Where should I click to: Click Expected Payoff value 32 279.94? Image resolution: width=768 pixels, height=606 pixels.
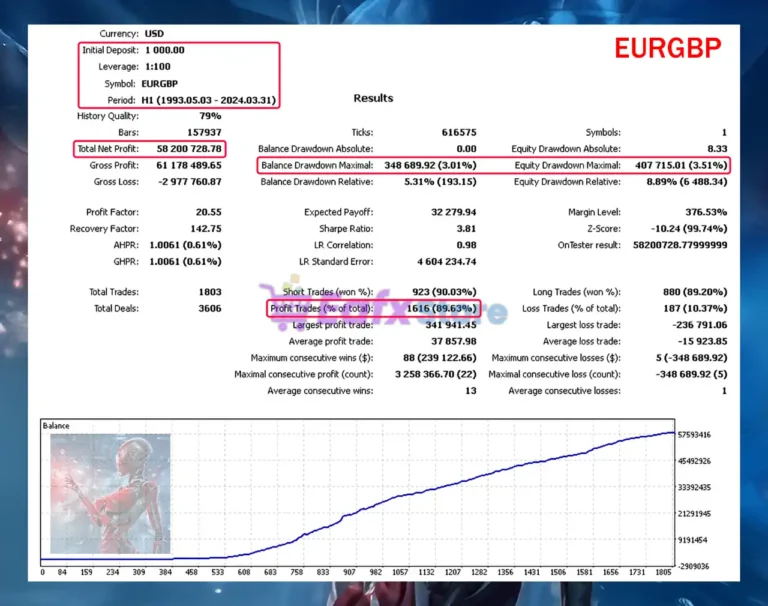[x=454, y=212]
